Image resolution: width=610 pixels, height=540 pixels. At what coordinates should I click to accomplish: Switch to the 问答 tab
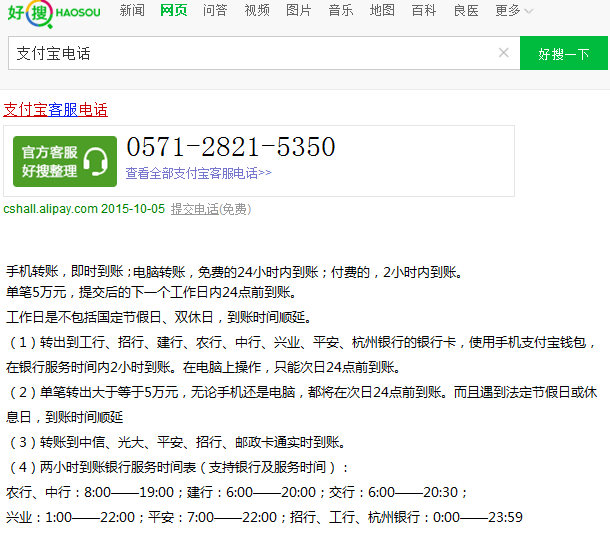tap(215, 10)
